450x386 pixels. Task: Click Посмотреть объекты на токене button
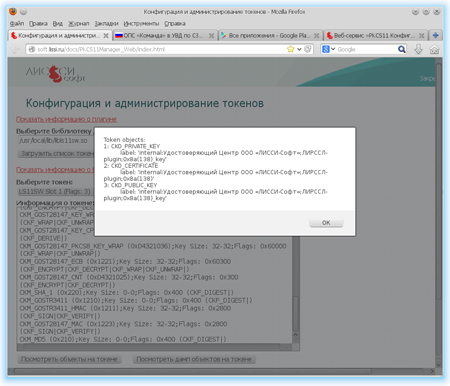click(69, 359)
